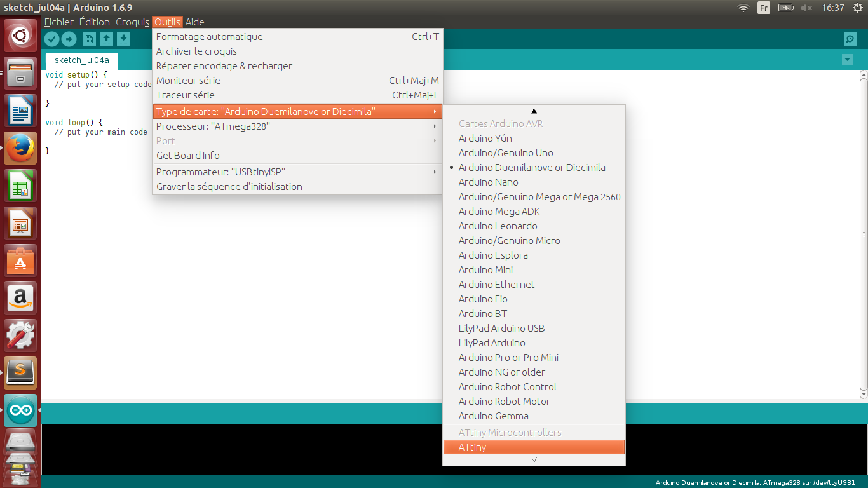
Task: Open Moniteur série from the menu
Action: [x=297, y=81]
